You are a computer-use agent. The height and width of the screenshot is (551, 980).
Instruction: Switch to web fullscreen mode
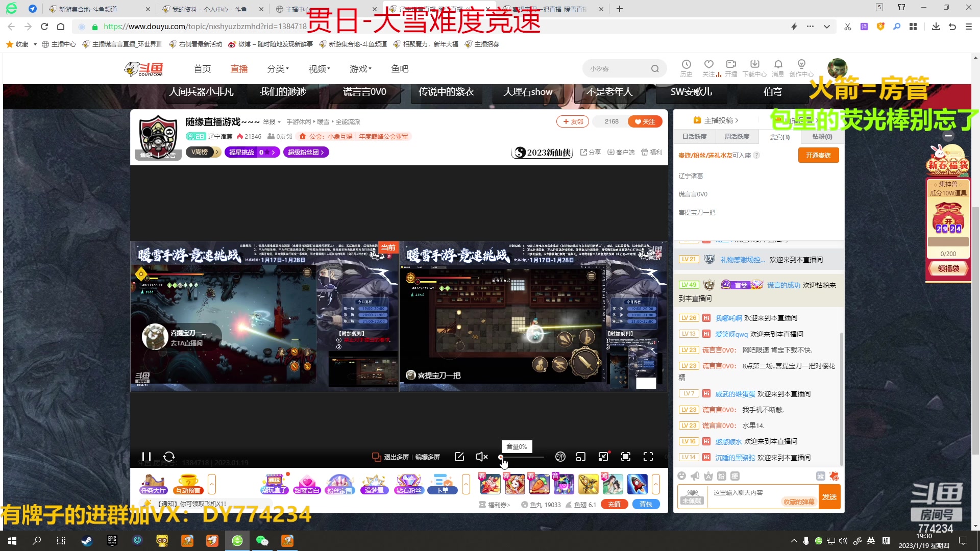tap(626, 457)
